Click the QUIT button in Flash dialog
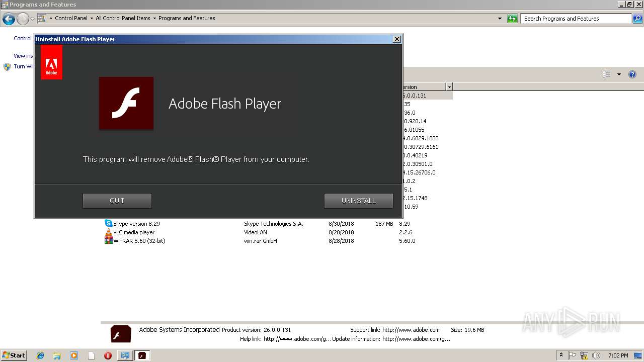644x362 pixels. point(117,201)
